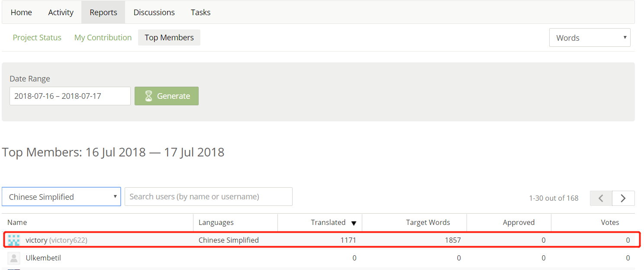Click the sort arrow on Translated column
644x270 pixels.
click(354, 222)
